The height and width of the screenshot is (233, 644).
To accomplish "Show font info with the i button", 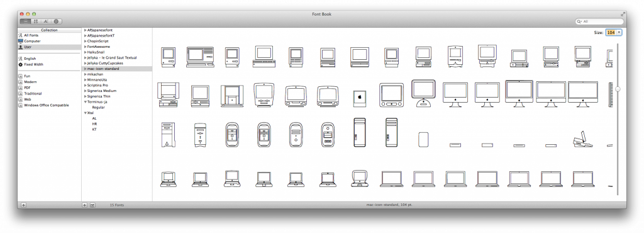I will coord(57,21).
